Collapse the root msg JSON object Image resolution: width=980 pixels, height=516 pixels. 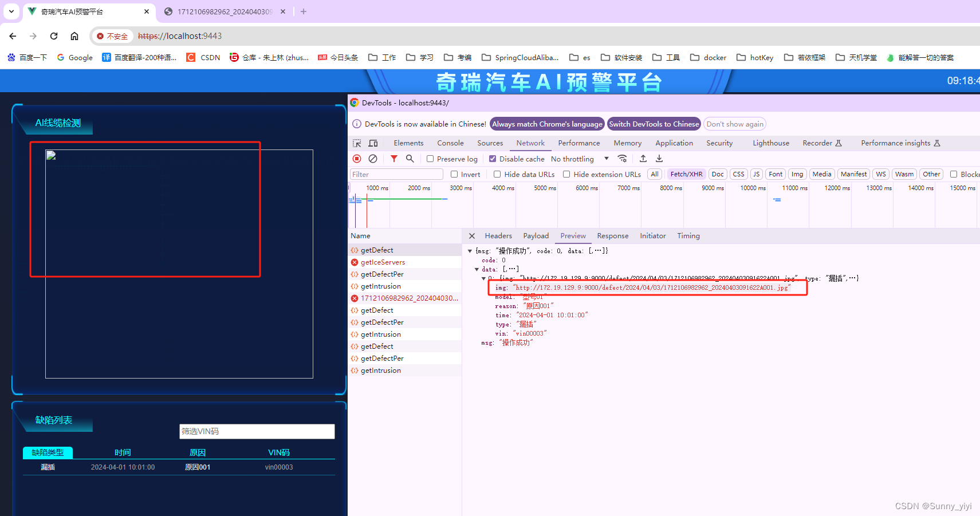(x=470, y=251)
